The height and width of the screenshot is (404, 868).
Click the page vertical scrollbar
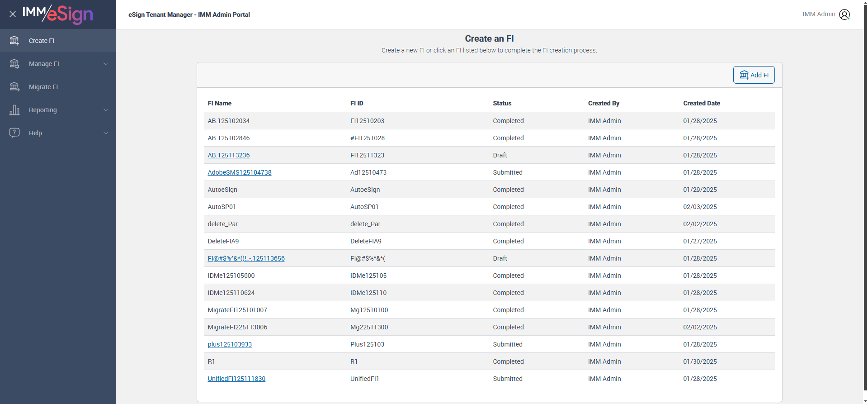coord(865,199)
